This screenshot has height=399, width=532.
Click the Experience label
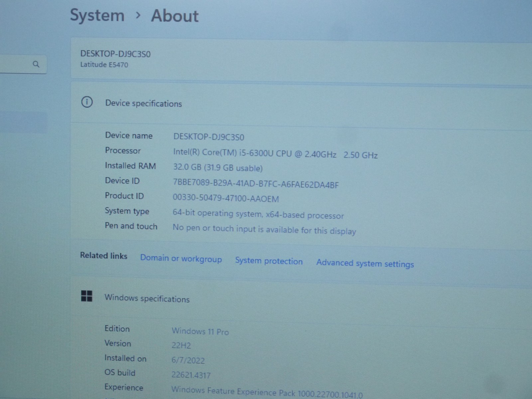124,387
